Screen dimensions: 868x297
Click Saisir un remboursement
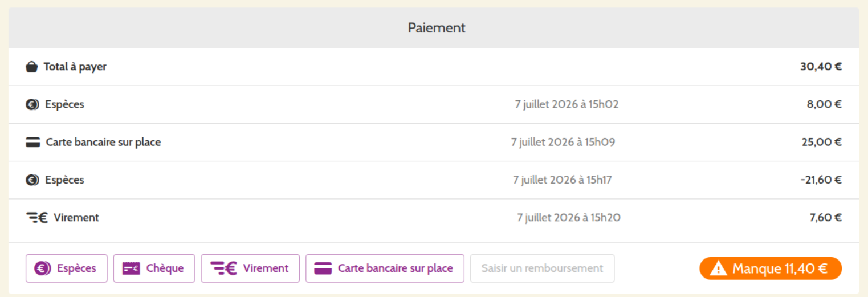click(x=542, y=268)
